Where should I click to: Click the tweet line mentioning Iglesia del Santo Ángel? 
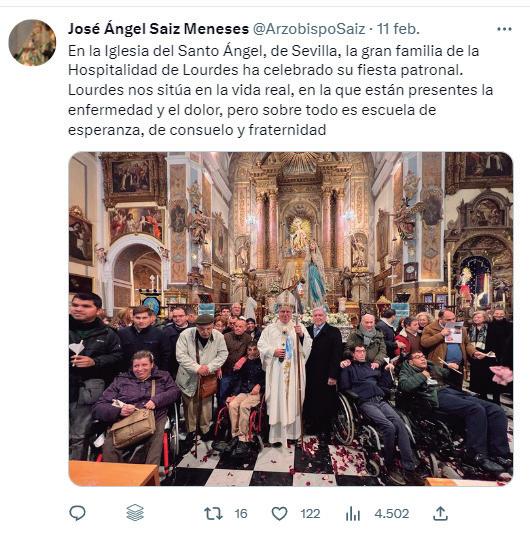click(274, 51)
